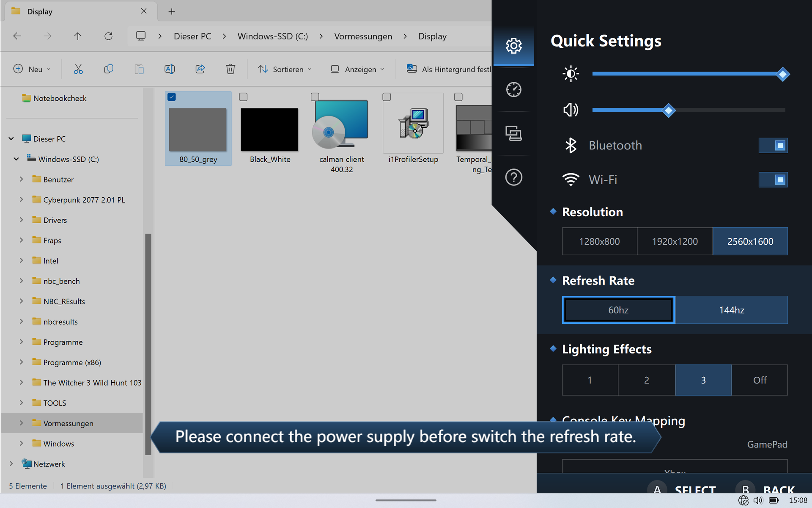Click the Explorer refresh icon

(x=108, y=36)
